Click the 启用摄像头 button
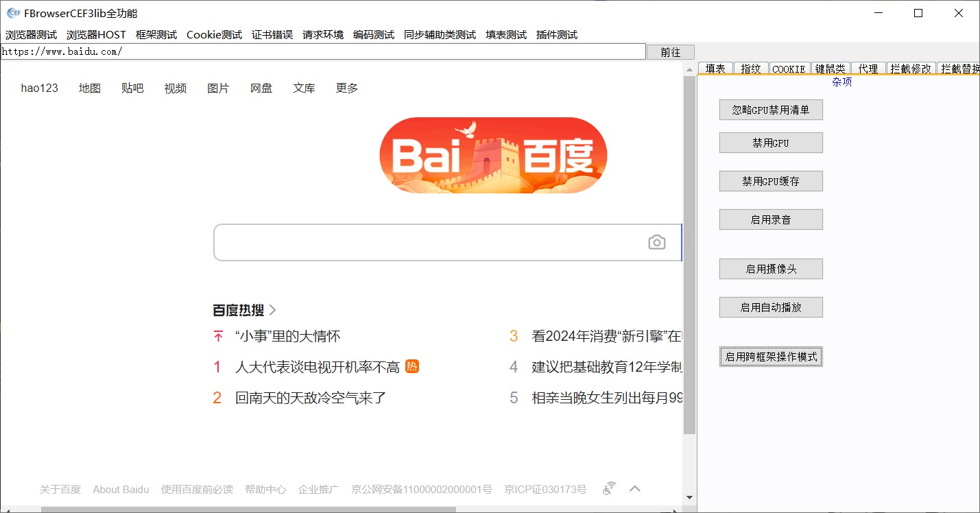 pyautogui.click(x=771, y=269)
